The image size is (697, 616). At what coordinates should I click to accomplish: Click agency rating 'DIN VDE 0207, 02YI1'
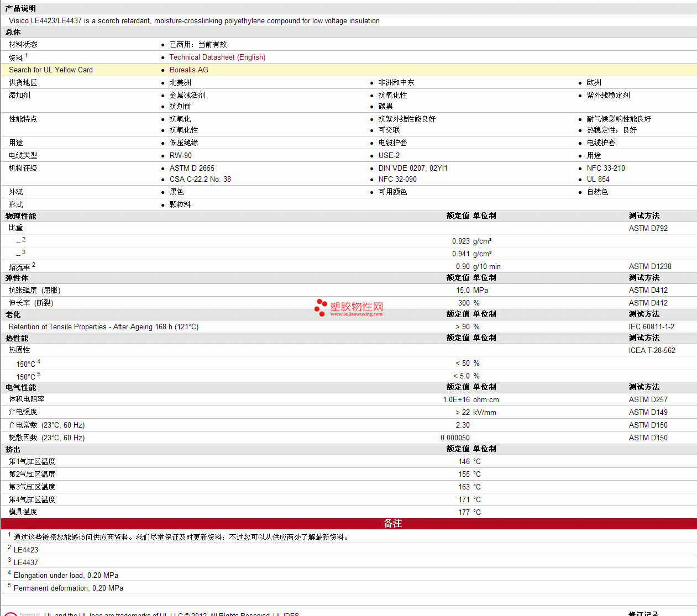(x=413, y=169)
